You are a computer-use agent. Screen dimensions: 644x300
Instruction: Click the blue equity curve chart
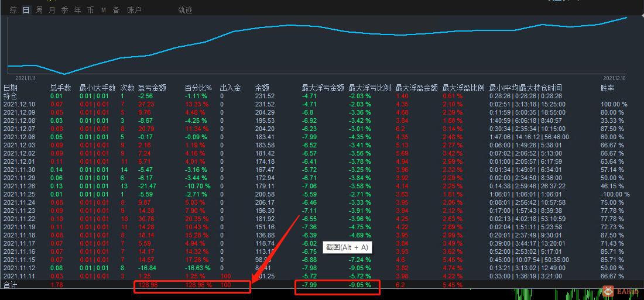coord(317,45)
